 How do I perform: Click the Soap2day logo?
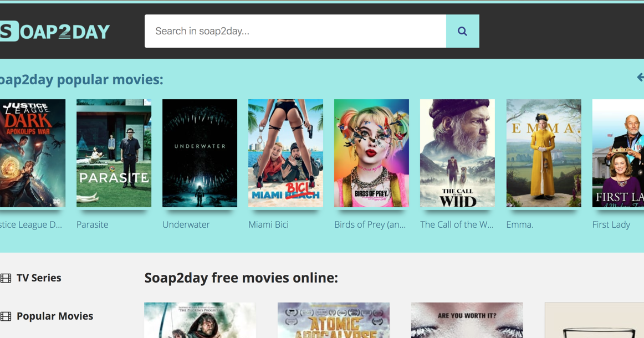[55, 31]
